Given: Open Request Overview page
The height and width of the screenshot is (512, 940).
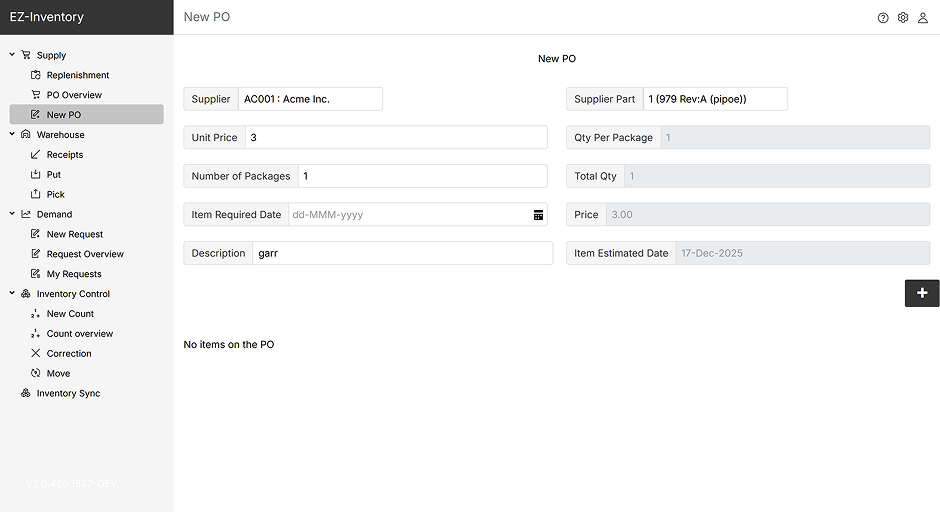Looking at the screenshot, I should [86, 254].
